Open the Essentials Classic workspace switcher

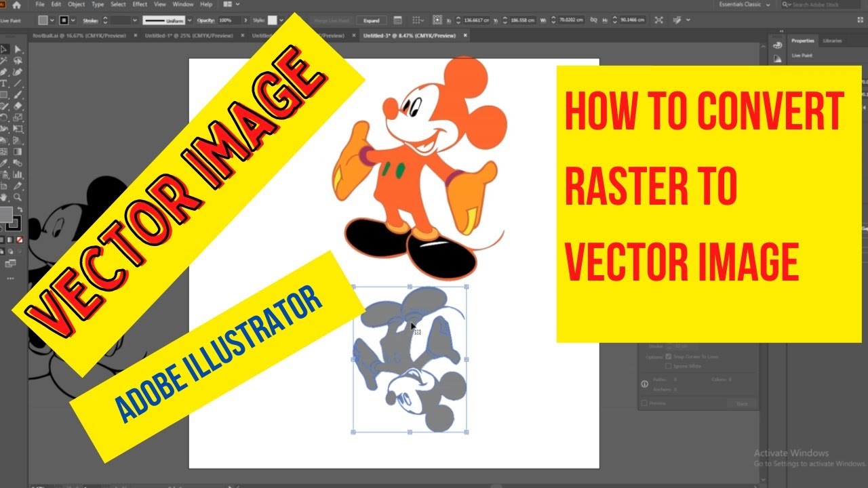(x=743, y=5)
